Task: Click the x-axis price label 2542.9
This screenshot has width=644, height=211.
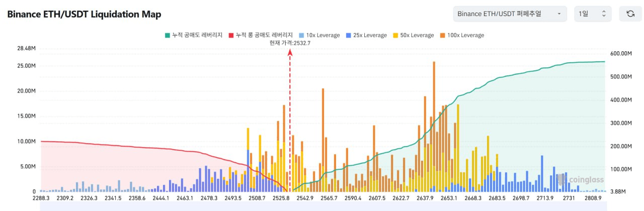Action: pos(305,199)
